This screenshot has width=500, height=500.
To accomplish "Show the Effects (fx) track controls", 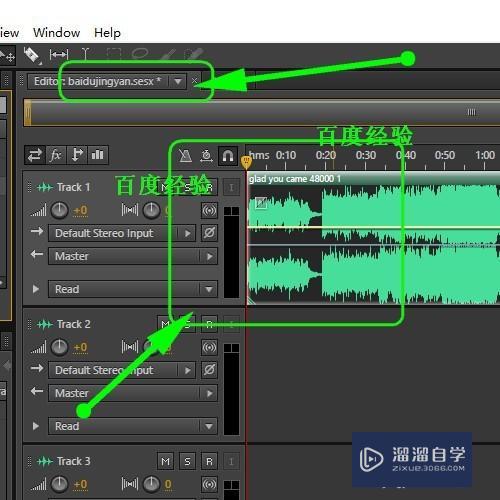I will (55, 155).
